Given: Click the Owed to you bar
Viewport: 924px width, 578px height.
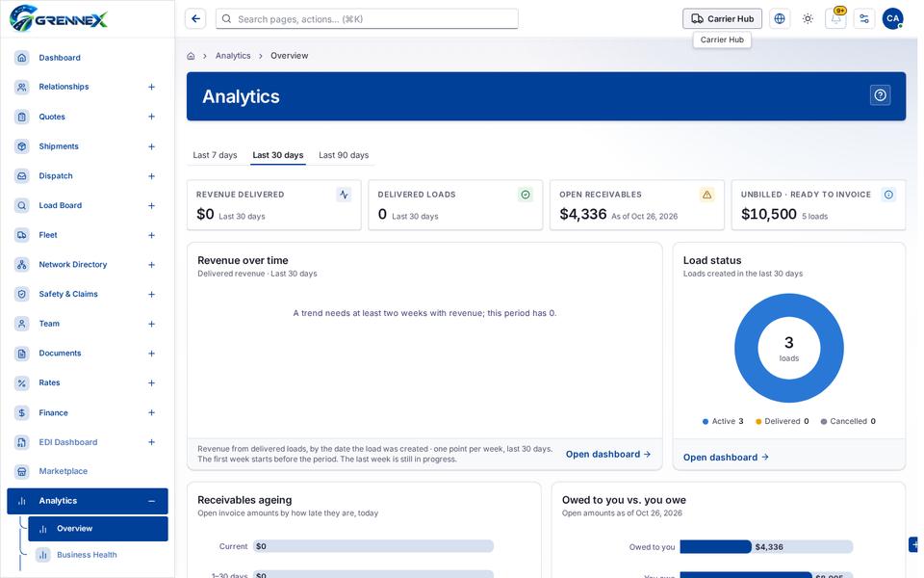Looking at the screenshot, I should click(x=715, y=547).
